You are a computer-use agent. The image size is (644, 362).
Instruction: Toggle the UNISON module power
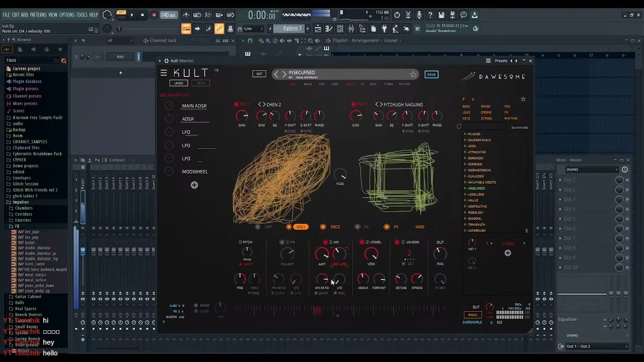point(397,242)
